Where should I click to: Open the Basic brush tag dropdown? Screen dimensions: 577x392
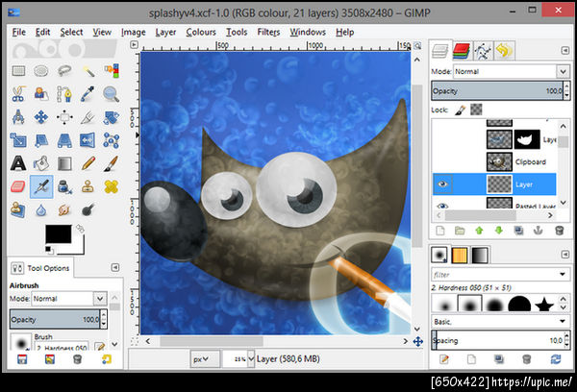coord(563,322)
